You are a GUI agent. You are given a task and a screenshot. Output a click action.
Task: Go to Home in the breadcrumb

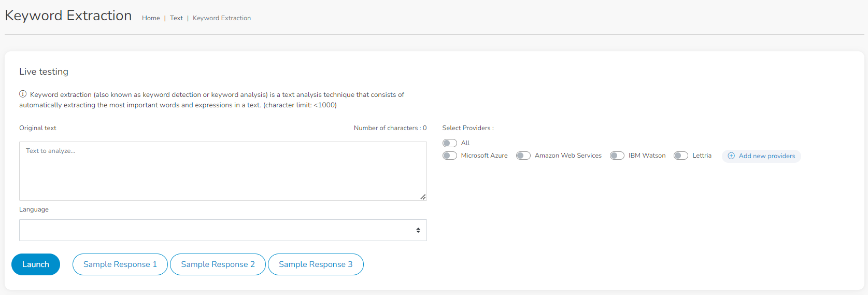[151, 18]
